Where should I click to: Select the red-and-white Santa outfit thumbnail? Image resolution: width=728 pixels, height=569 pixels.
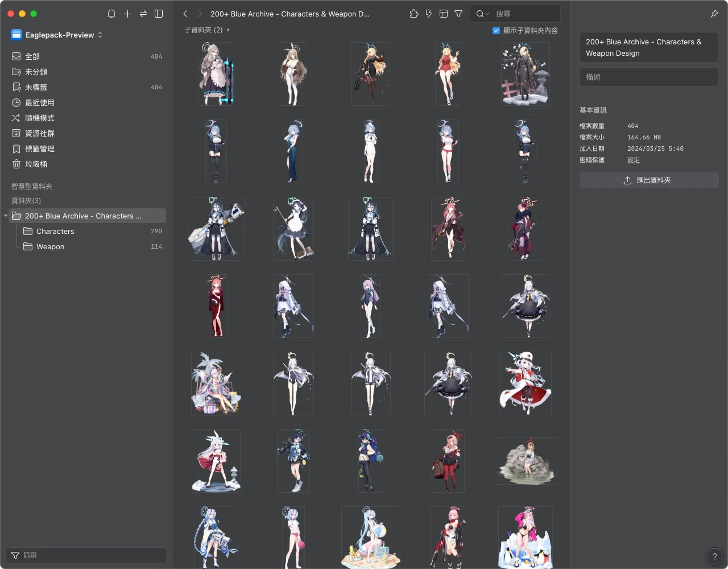(526, 384)
